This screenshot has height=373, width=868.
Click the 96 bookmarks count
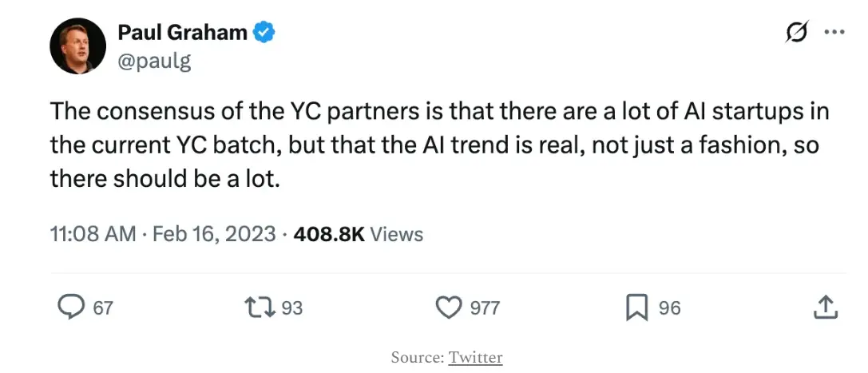(669, 308)
